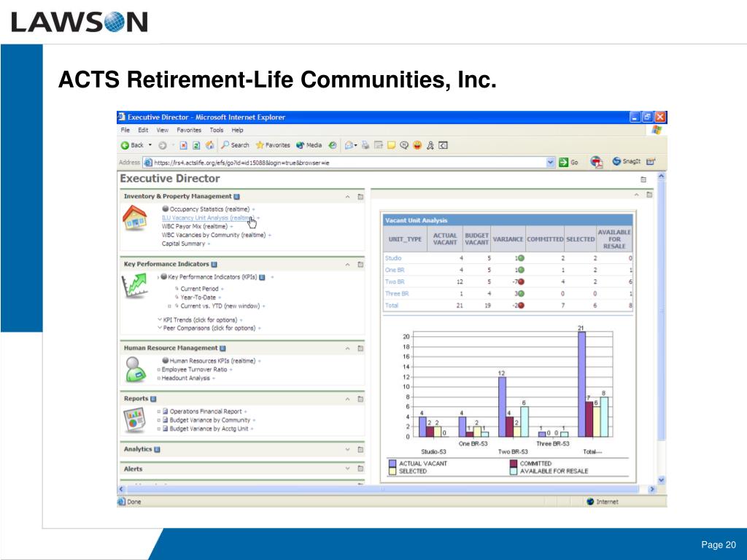
Task: Open Year-To-Date KPI link
Action: 198,297
